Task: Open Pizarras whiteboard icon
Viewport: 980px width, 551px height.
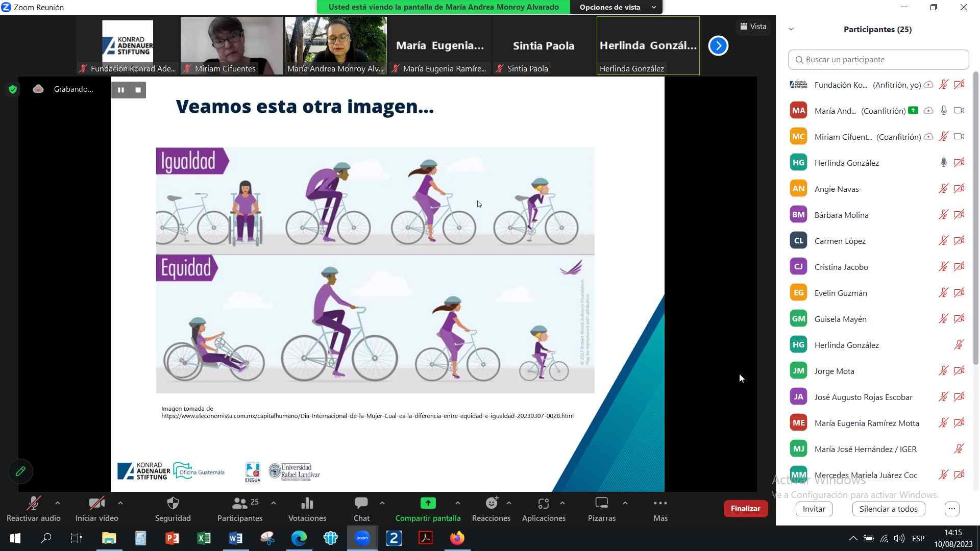Action: 601,504
